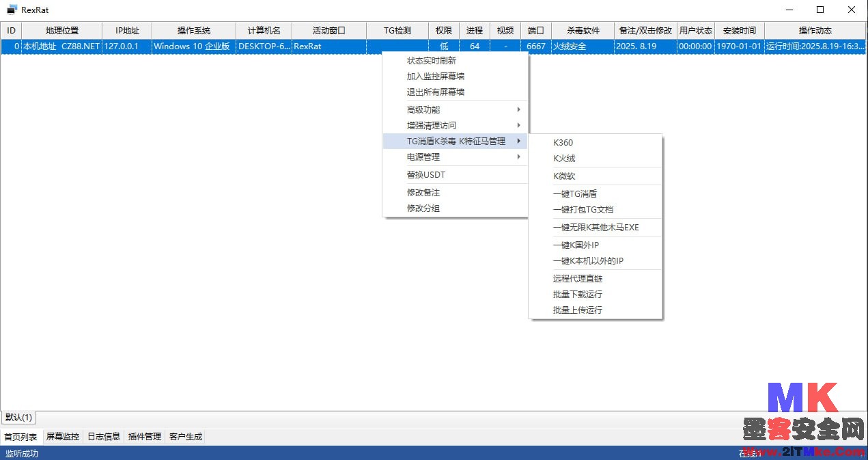Open the 客户生成 tab
The height and width of the screenshot is (460, 868).
186,437
